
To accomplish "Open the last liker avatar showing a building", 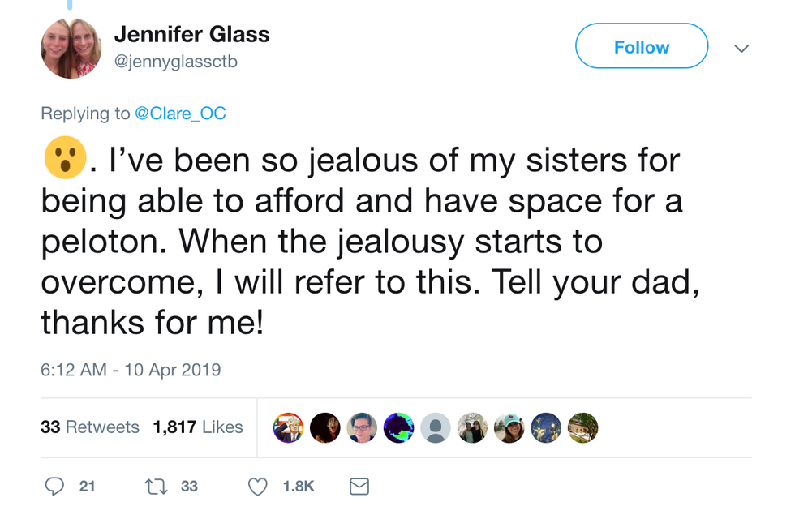I will [582, 427].
